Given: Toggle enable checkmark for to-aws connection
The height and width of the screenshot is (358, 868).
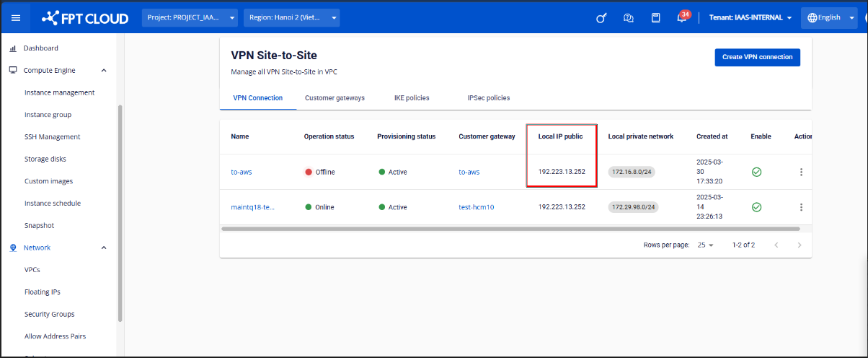Looking at the screenshot, I should point(756,172).
